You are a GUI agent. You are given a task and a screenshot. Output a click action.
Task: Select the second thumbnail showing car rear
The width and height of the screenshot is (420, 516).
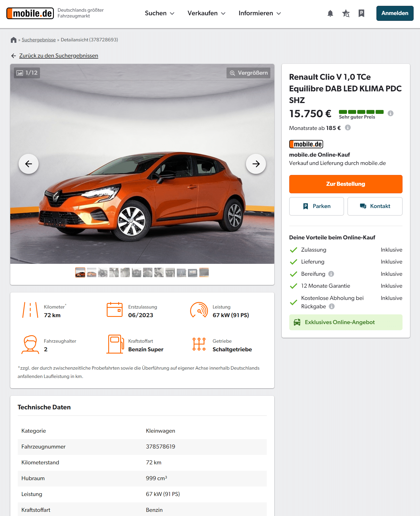pyautogui.click(x=92, y=272)
